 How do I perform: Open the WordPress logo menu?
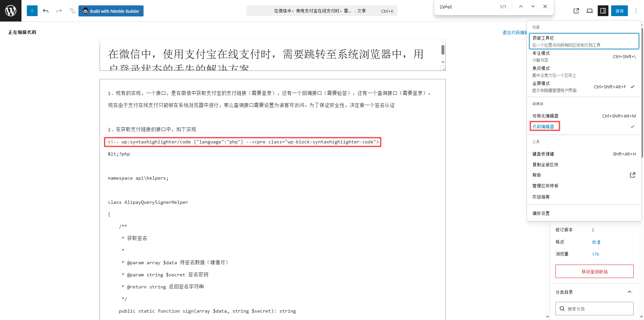coord(11,11)
